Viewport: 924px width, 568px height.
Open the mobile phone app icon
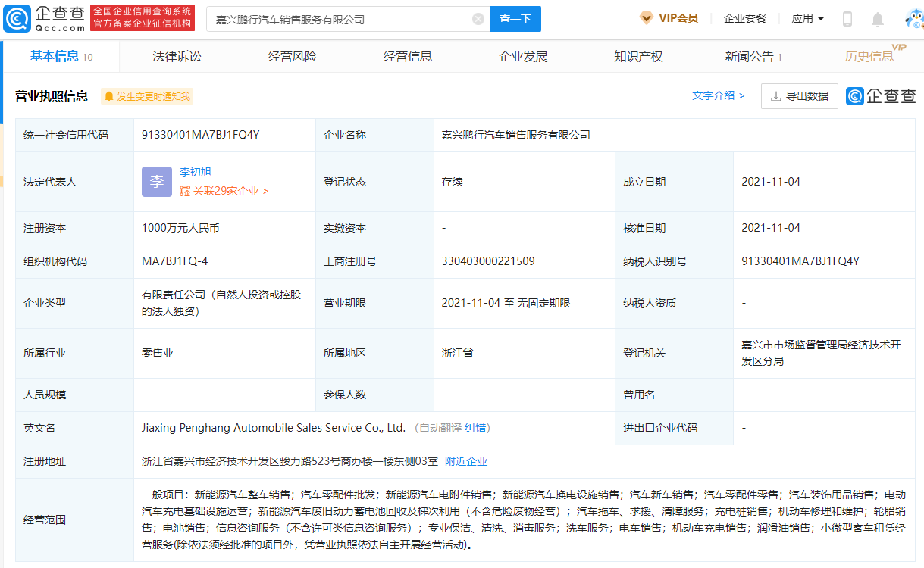pyautogui.click(x=847, y=19)
